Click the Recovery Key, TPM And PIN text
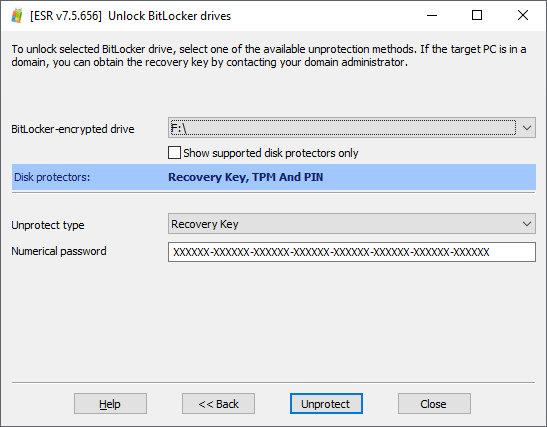The image size is (547, 427). [x=246, y=177]
